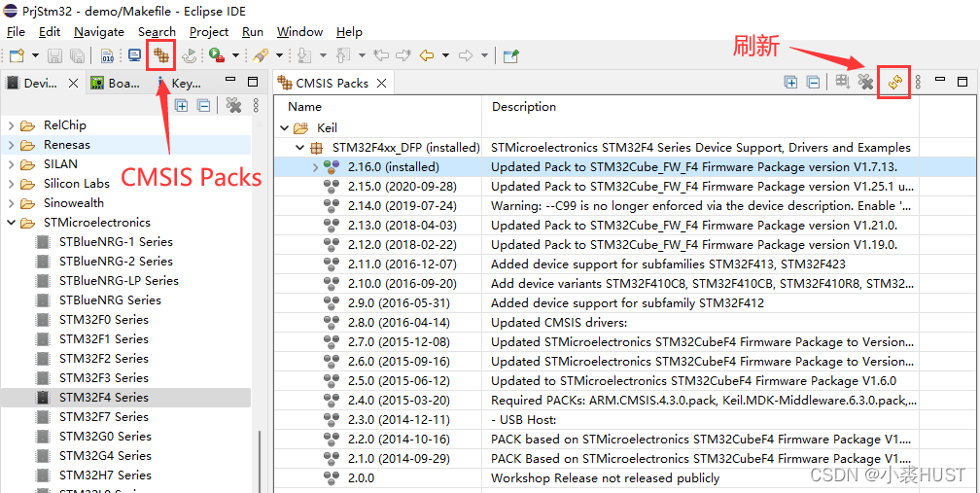Open the Navigate menu
Screen dimensions: 980x493
tap(99, 32)
